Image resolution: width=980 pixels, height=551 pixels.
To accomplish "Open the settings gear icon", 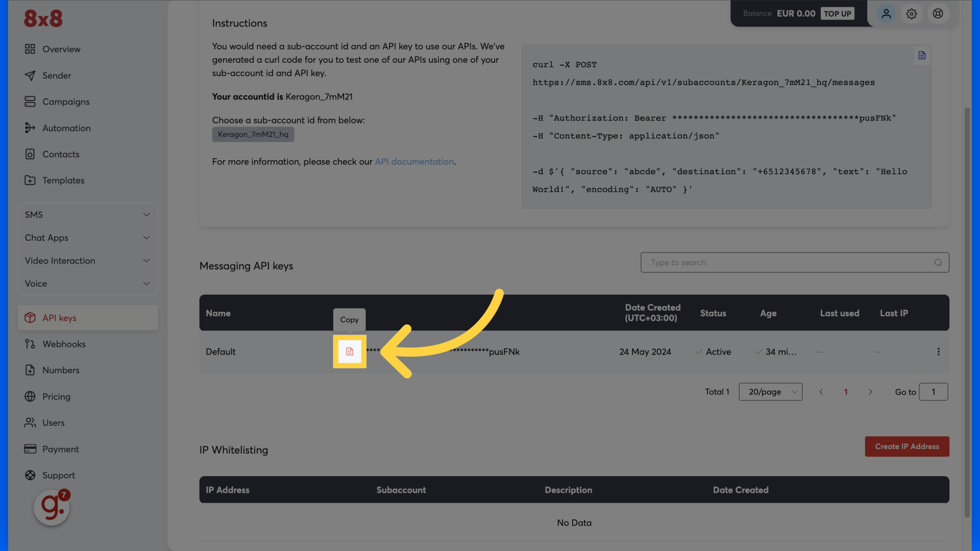I will coord(912,14).
